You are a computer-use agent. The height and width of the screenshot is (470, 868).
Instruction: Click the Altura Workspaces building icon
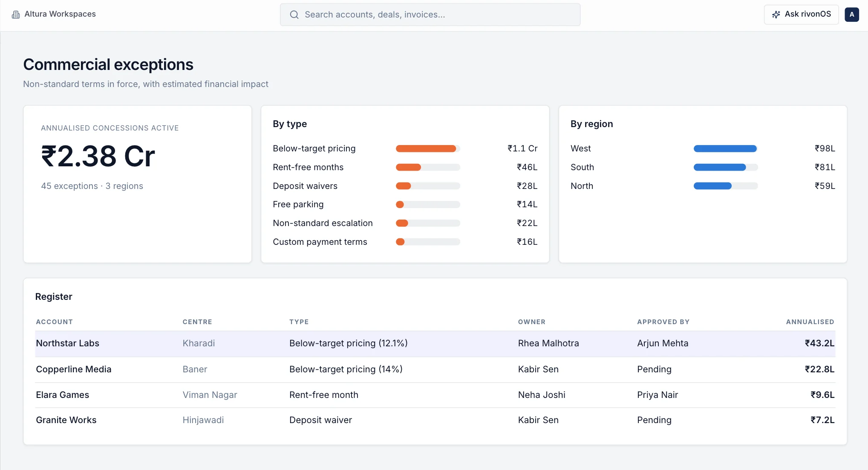(16, 15)
